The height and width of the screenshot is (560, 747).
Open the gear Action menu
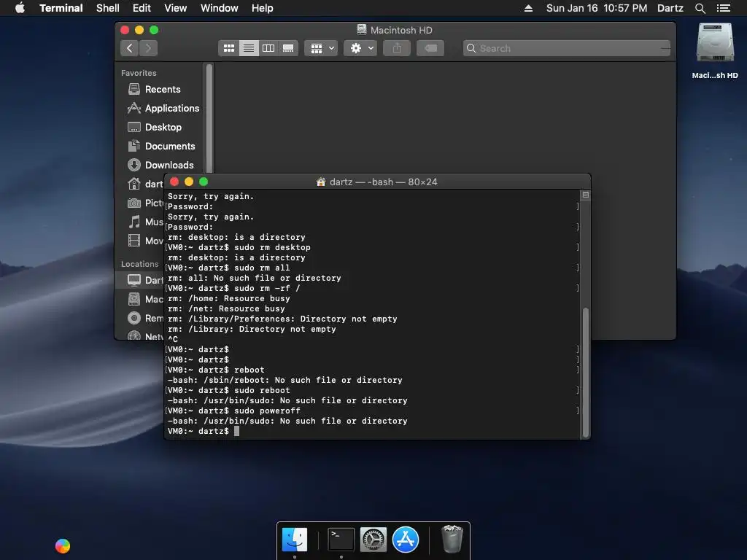361,48
